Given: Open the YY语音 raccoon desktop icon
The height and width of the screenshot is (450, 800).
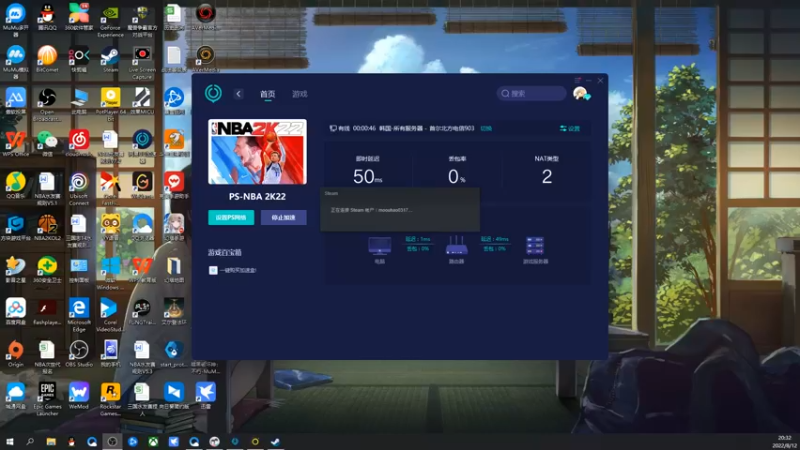Looking at the screenshot, I should [110, 227].
